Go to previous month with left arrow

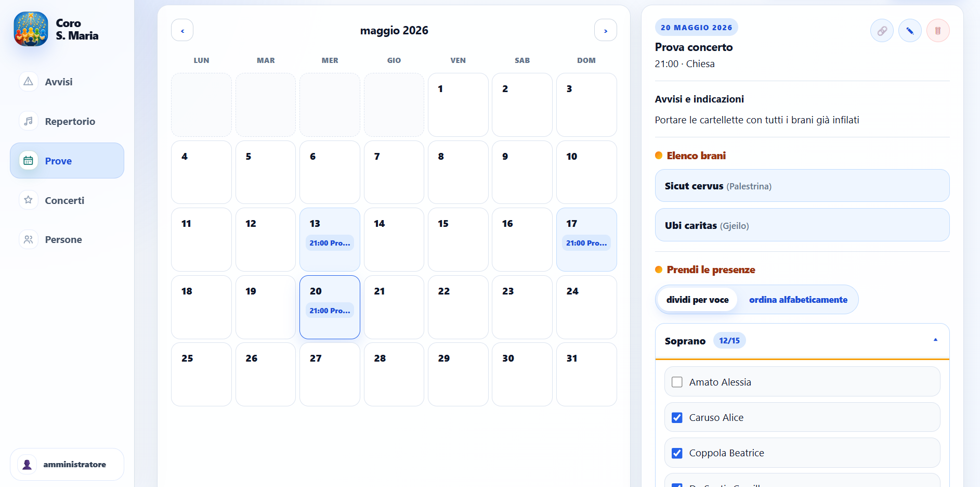point(182,30)
